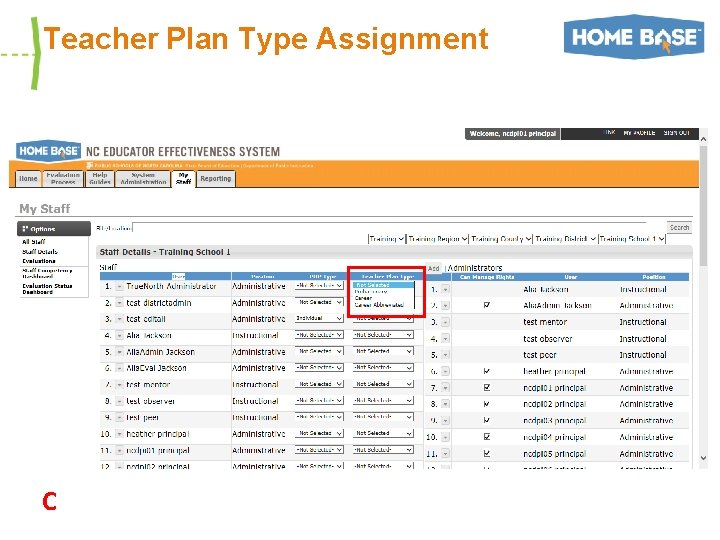Click the page scrollbar up arrow

[x=703, y=138]
